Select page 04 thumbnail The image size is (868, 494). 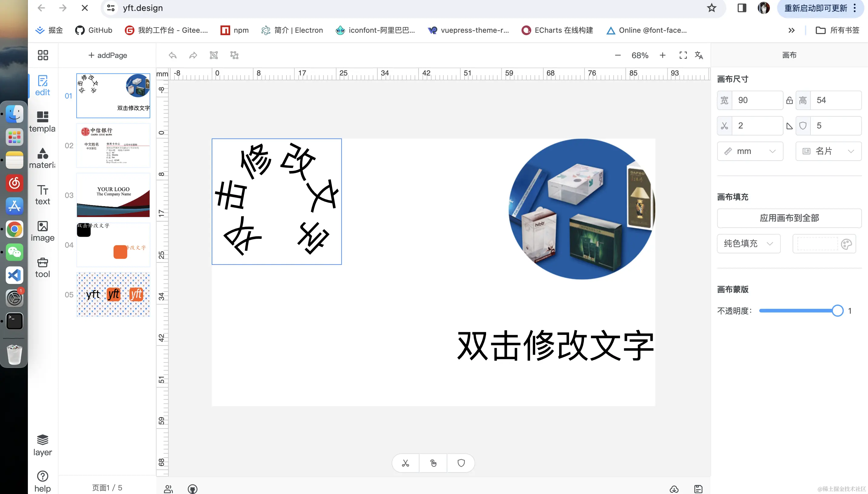coord(113,245)
